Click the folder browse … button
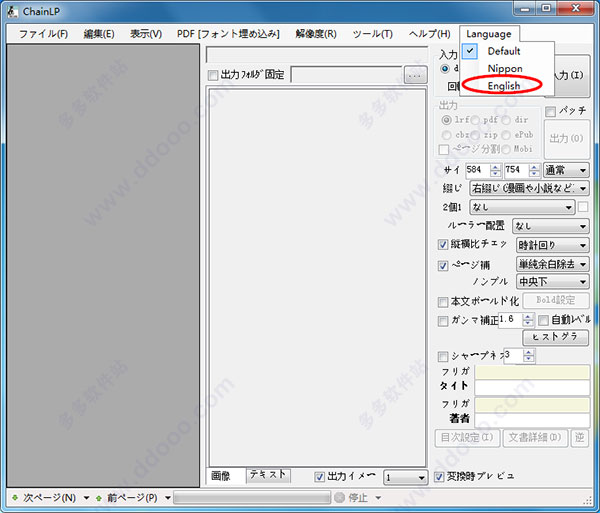 click(x=415, y=75)
